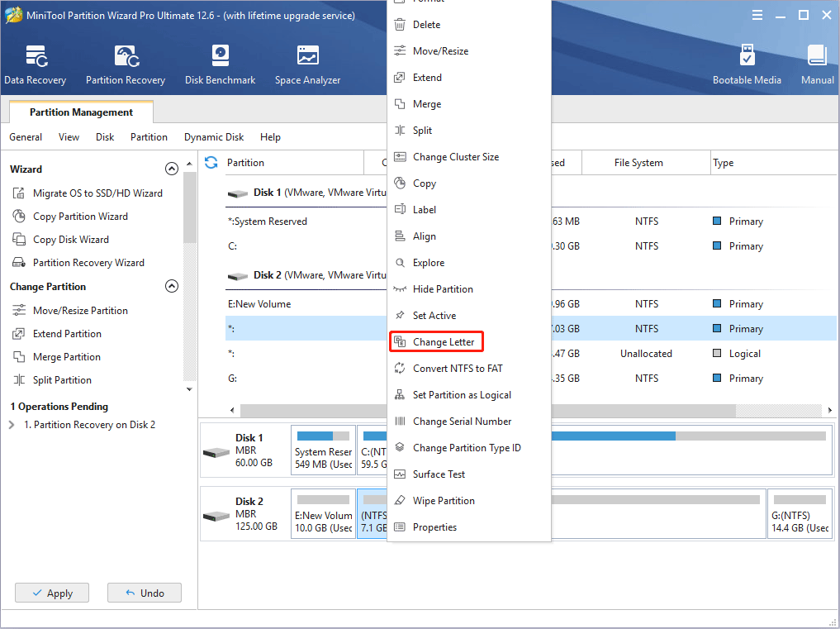840x629 pixels.
Task: Collapse the Wizard section
Action: 172,169
